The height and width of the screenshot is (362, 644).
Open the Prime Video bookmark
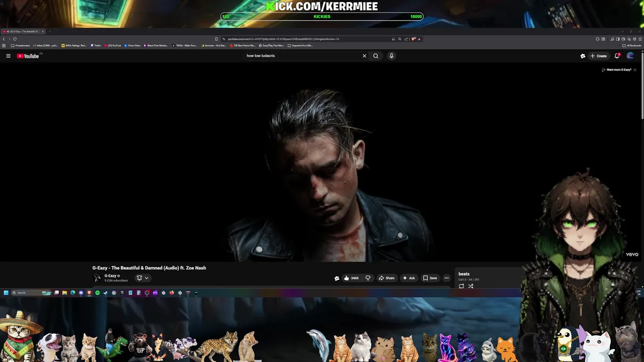point(132,45)
